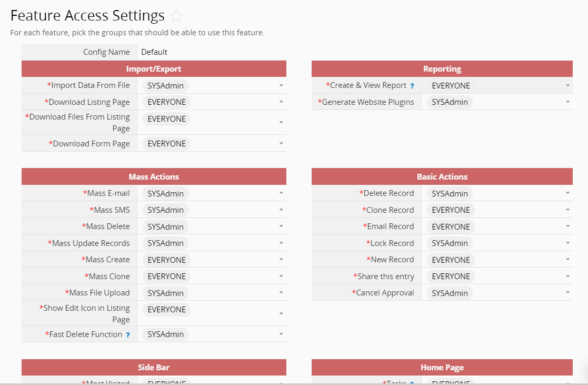588x385 pixels.
Task: Open the Download Files From Listing Page dropdown
Action: click(281, 122)
